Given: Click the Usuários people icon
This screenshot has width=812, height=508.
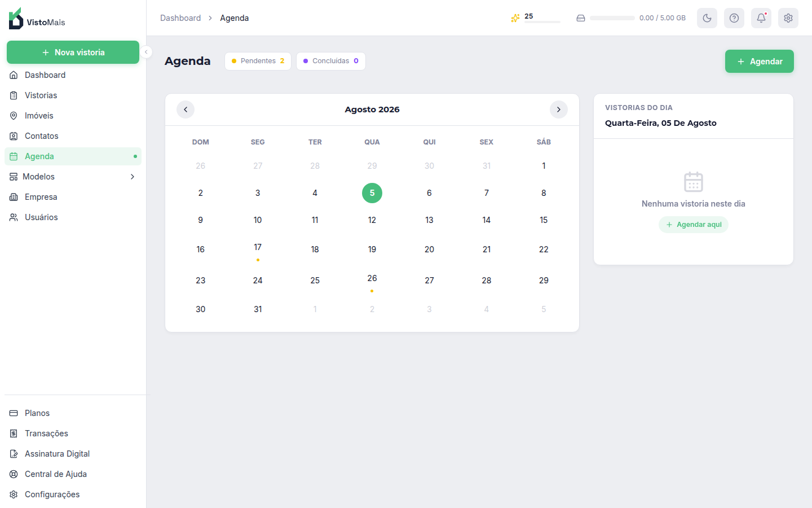Looking at the screenshot, I should 14,217.
